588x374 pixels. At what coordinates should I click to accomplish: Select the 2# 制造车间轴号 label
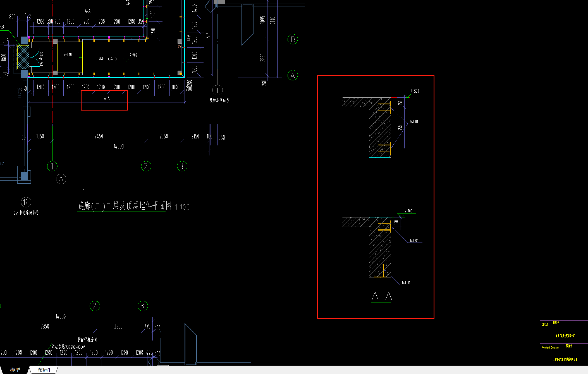[x=27, y=213]
